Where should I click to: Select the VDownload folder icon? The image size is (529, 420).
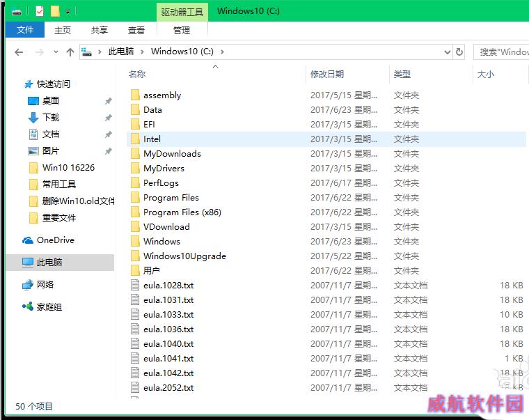[135, 226]
